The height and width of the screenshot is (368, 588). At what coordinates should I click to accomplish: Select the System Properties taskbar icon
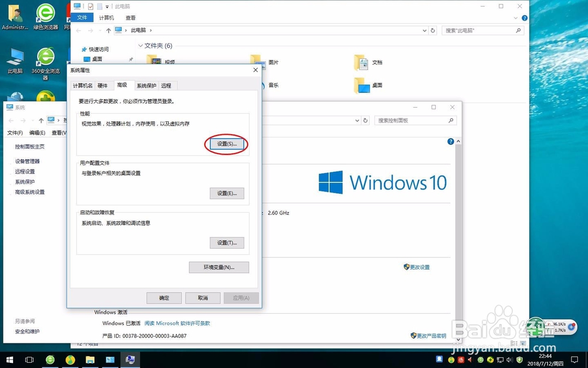click(130, 360)
